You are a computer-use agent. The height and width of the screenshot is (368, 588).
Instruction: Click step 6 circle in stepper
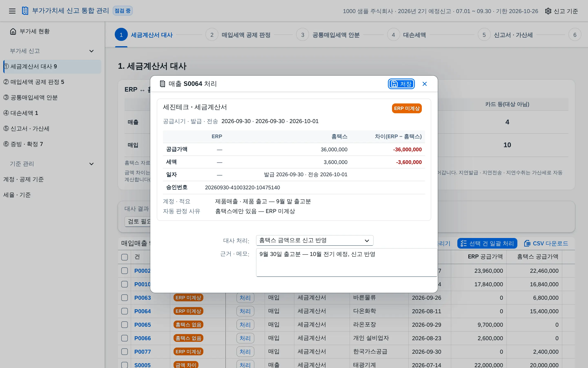[x=575, y=35]
